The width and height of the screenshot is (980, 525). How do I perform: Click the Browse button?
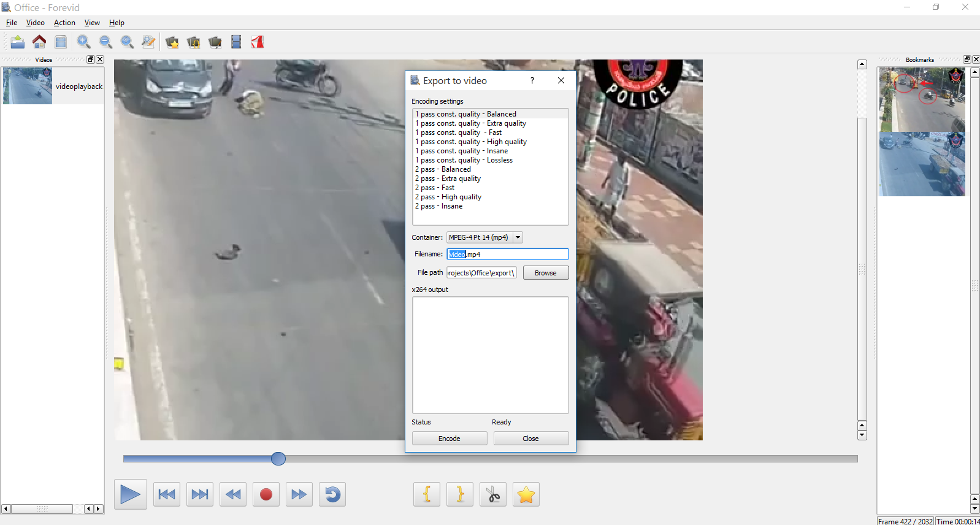[x=545, y=273]
